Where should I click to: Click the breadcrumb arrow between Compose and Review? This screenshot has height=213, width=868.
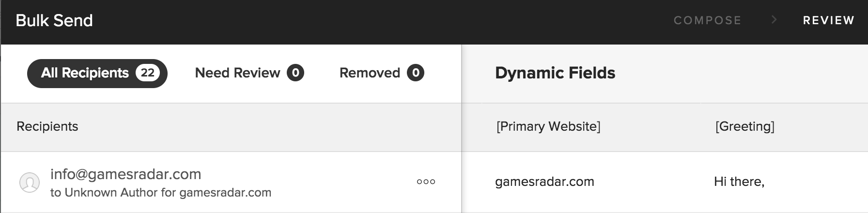coord(774,20)
